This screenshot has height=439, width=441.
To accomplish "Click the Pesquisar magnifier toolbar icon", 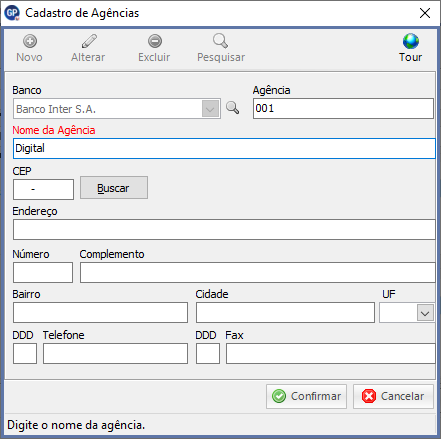I will click(x=220, y=41).
